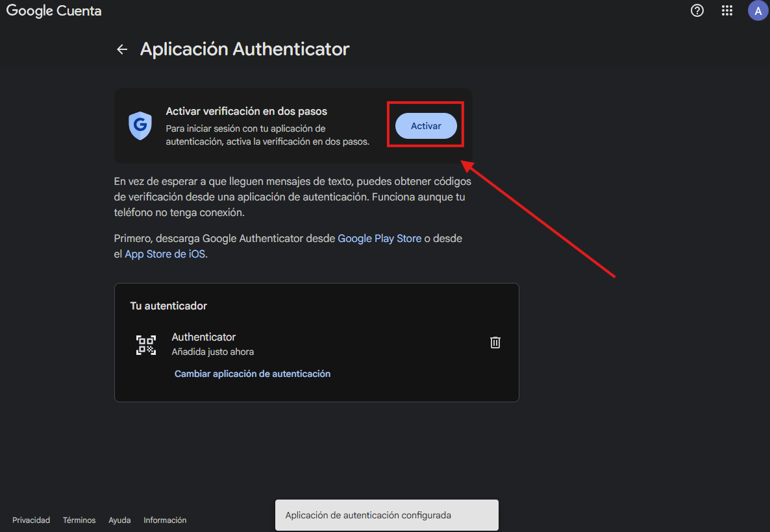Click the Aplicación Authenticator page title

pyautogui.click(x=245, y=49)
